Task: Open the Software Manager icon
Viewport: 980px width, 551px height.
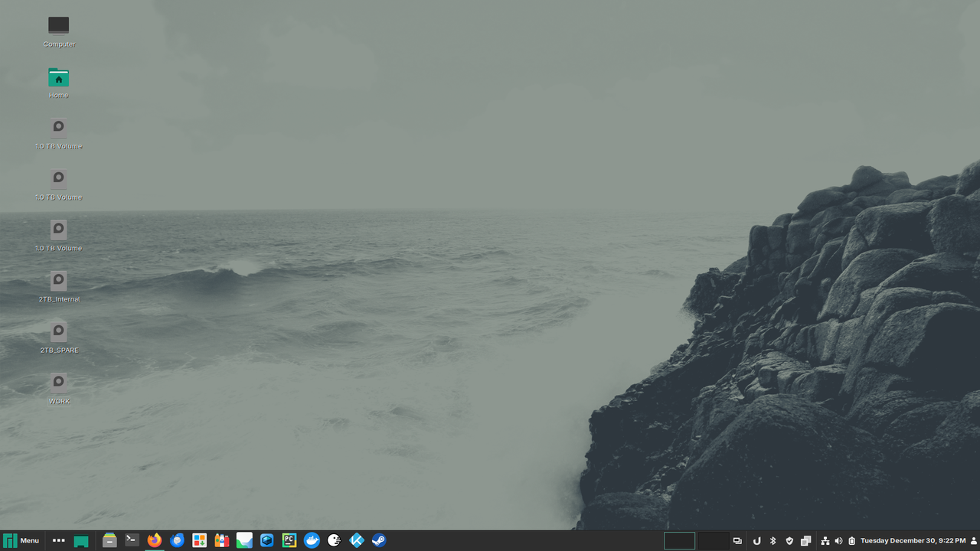Action: (x=198, y=540)
